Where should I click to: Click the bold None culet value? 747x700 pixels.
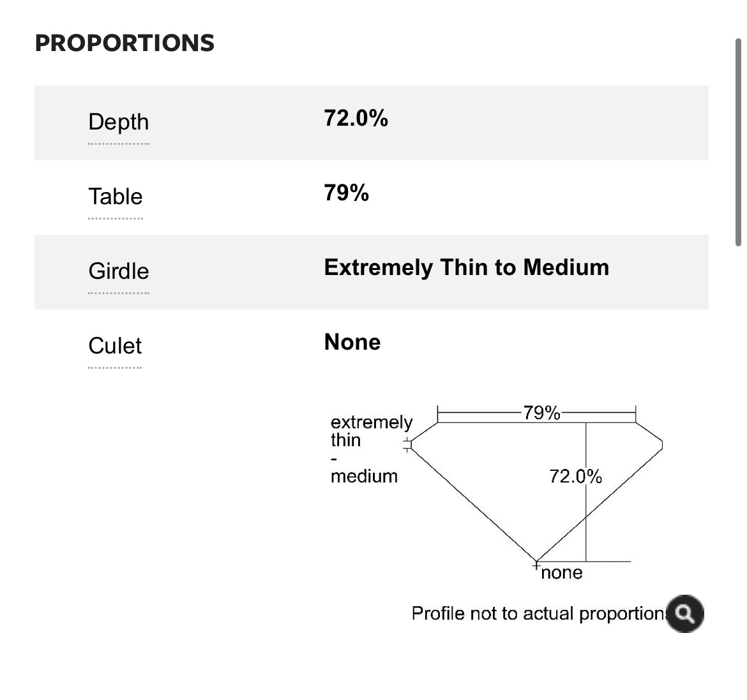click(x=352, y=342)
